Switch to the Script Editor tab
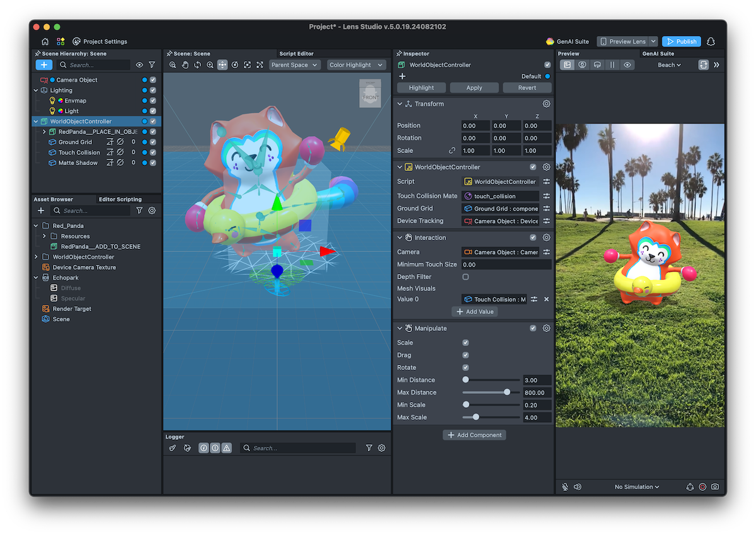Image resolution: width=756 pixels, height=535 pixels. (x=296, y=54)
